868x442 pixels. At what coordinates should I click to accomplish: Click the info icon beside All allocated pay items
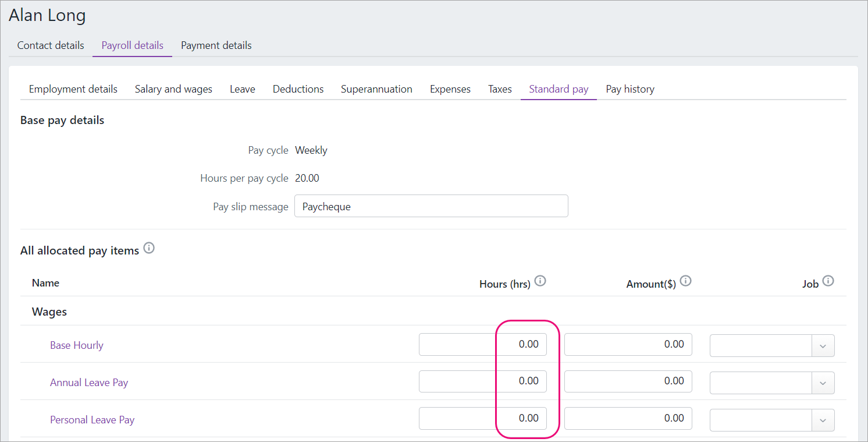pos(149,248)
